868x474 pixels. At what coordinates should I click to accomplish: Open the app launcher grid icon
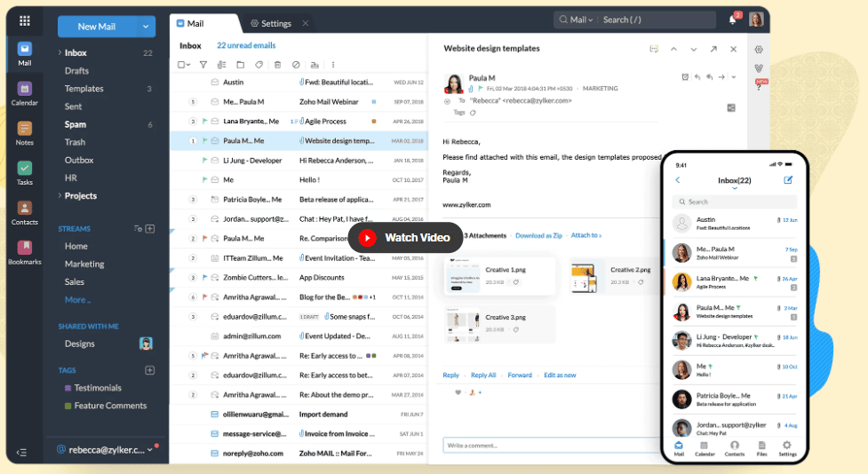(24, 20)
